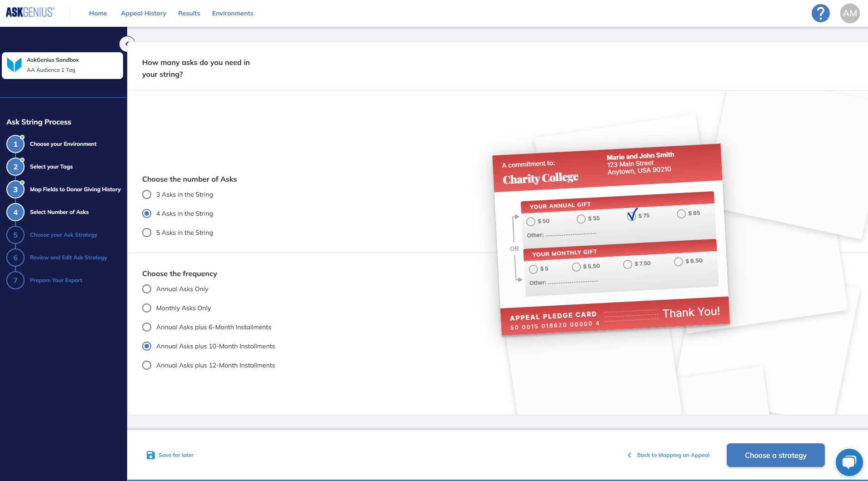Click the AskGenius logo
Image resolution: width=868 pixels, height=481 pixels.
(x=30, y=13)
